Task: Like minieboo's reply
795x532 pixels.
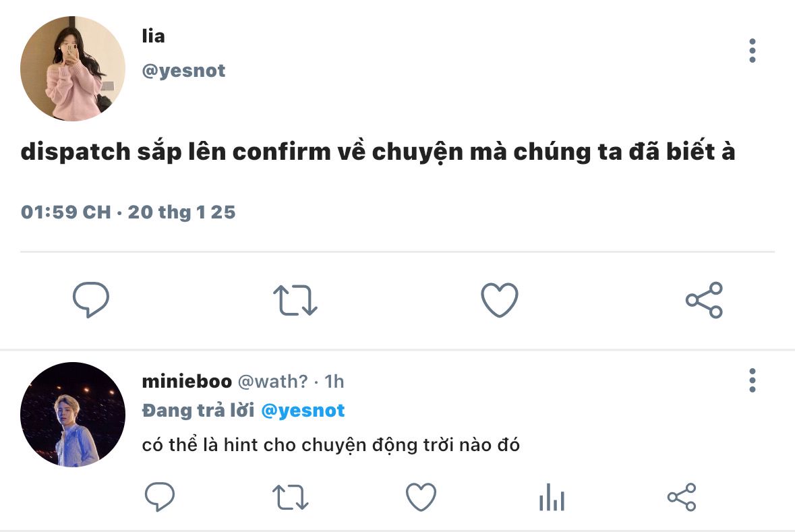Action: point(421,496)
